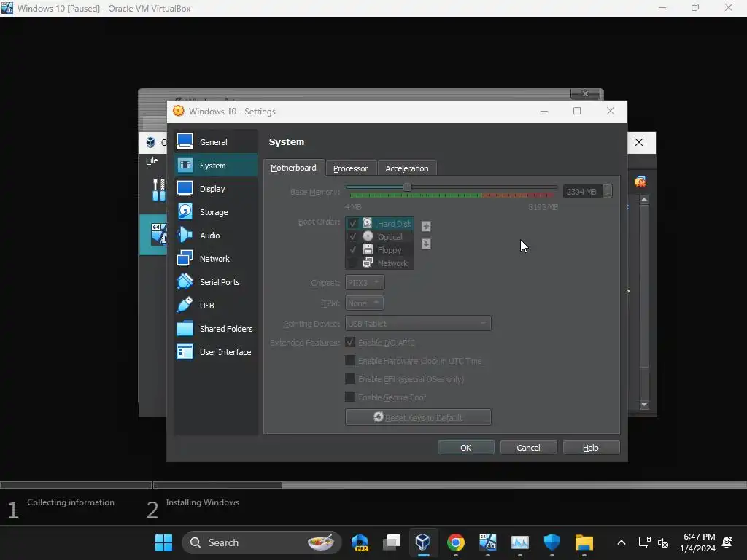The width and height of the screenshot is (747, 560).
Task: Toggle Enable I/O APIC checkbox
Action: coord(350,343)
